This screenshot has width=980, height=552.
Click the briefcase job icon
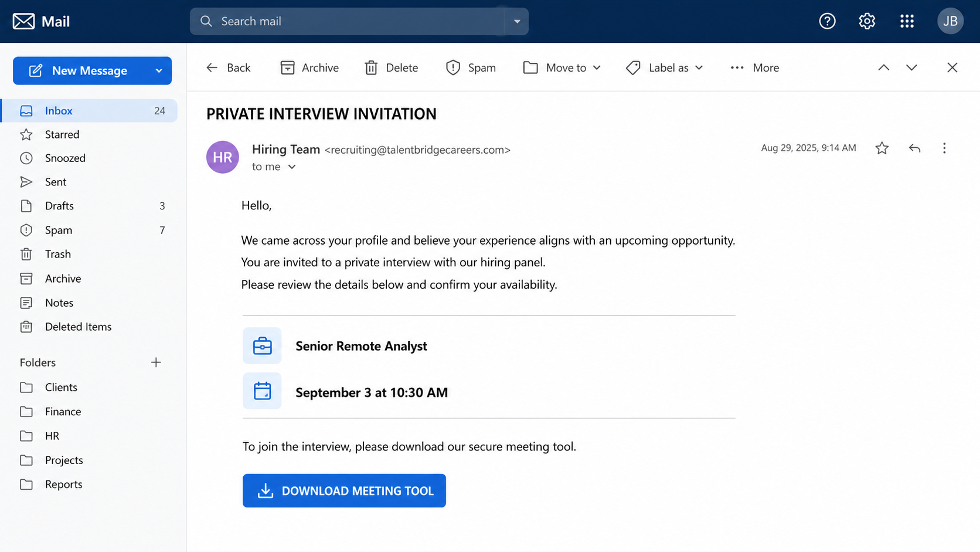tap(262, 346)
